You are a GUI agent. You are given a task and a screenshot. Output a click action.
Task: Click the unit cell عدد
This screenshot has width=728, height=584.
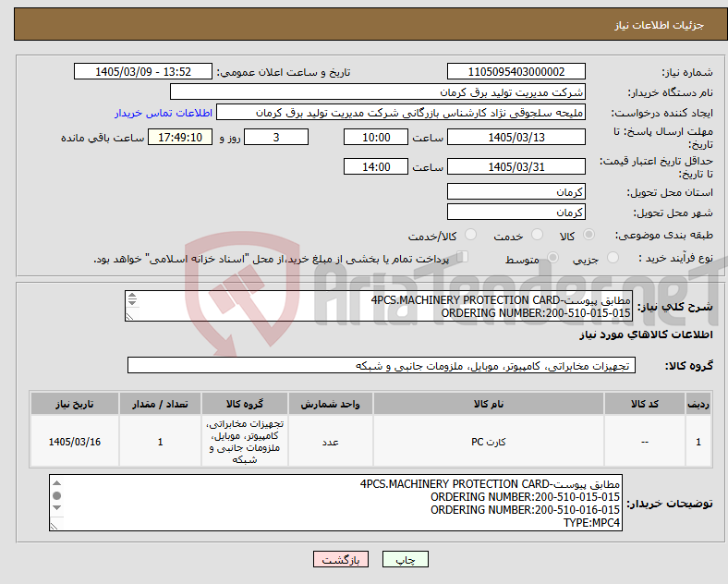[x=330, y=442]
